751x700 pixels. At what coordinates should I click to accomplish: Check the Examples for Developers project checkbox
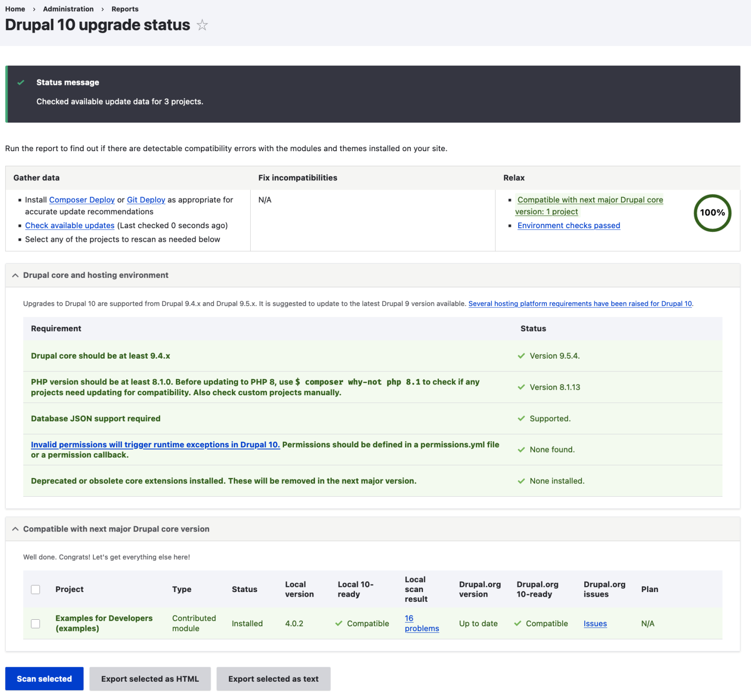coord(35,623)
